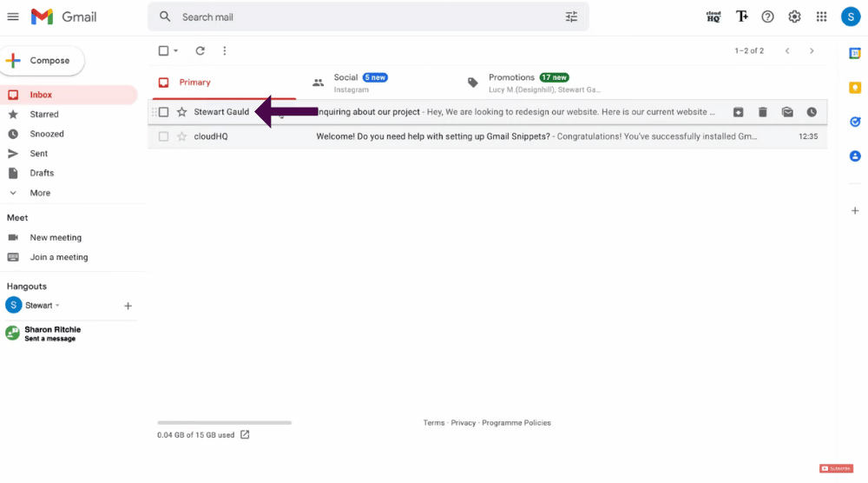The height and width of the screenshot is (483, 868).
Task: Click the Compose button
Action: pos(42,61)
